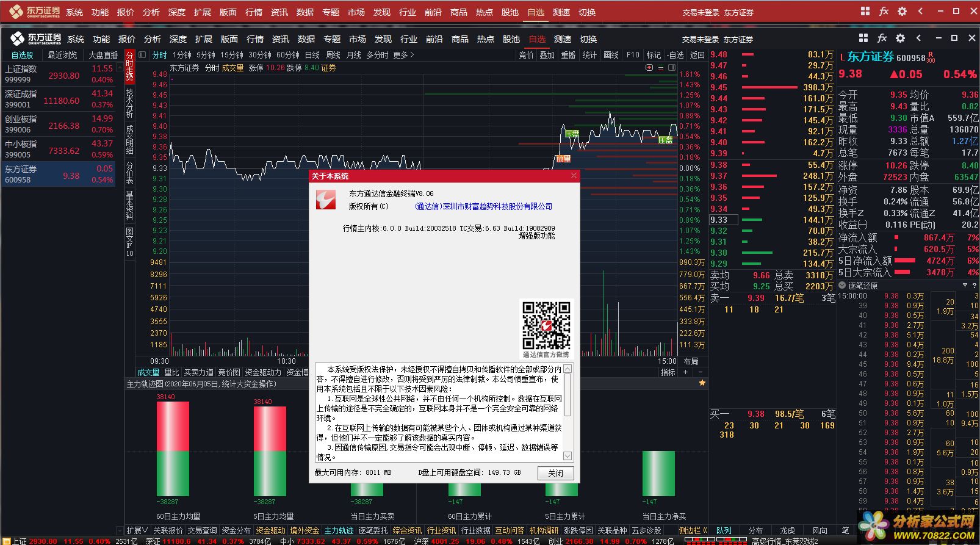Open the 自选 menu in inner window
980x545 pixels.
click(537, 39)
